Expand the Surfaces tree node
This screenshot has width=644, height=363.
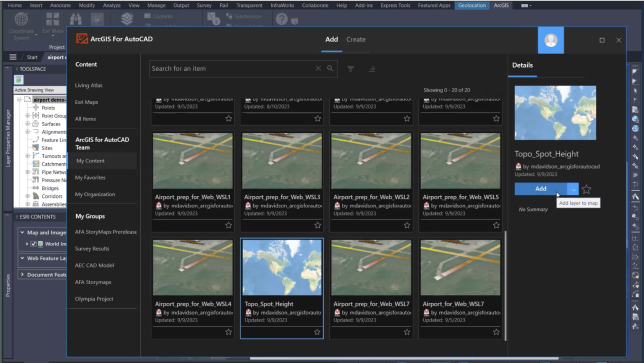pyautogui.click(x=28, y=124)
